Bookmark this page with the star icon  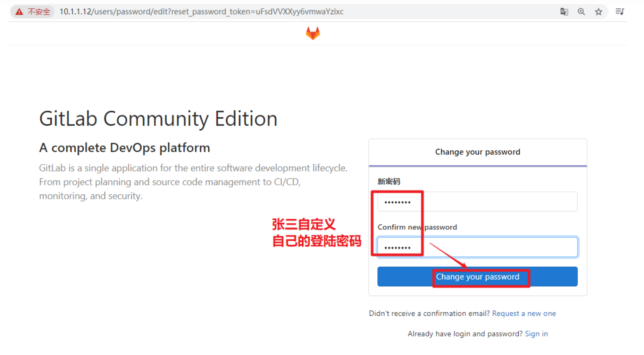(599, 12)
